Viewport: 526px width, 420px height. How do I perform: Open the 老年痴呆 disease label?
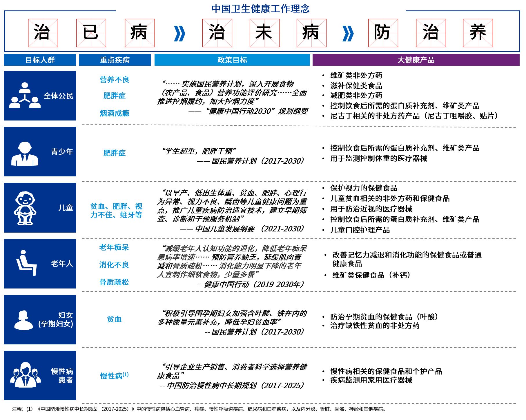coord(114,247)
